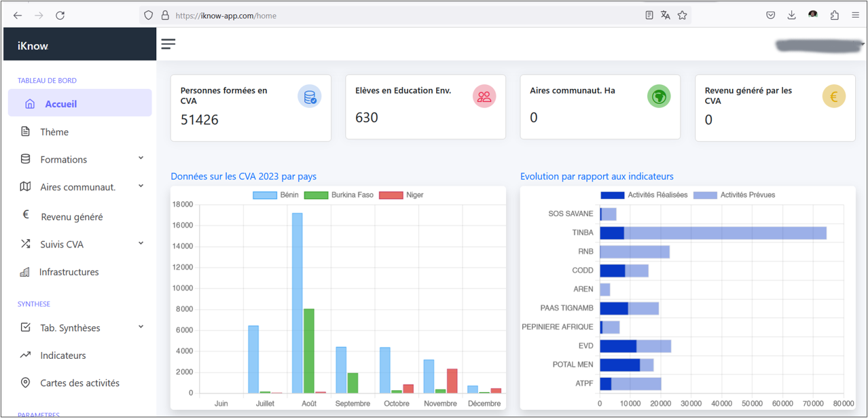This screenshot has width=868, height=418.
Task: Expand the Formations menu chevron
Action: 141,158
